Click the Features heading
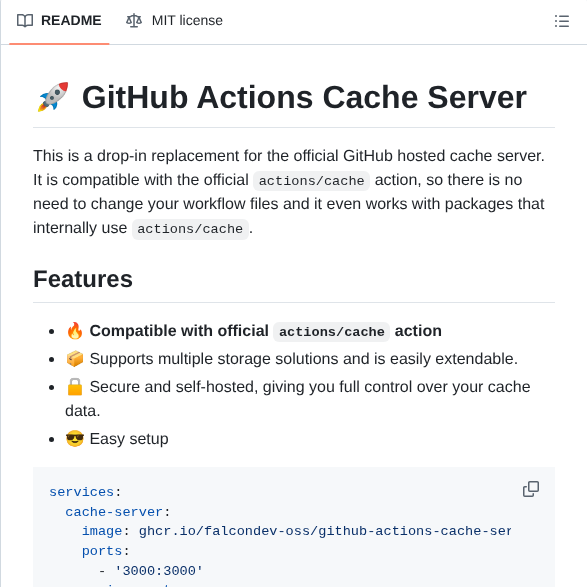Screen dimensions: 587x587 [83, 279]
